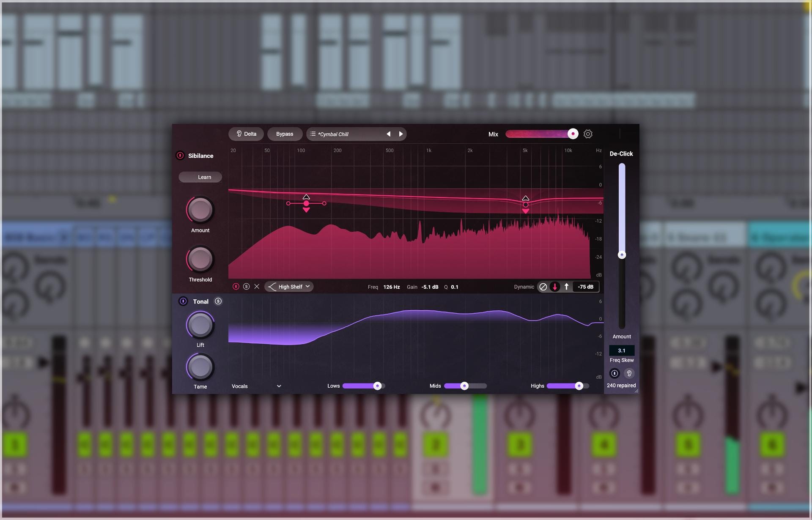Click the Freq Skew value 3.1
This screenshot has width=812, height=520.
[622, 350]
